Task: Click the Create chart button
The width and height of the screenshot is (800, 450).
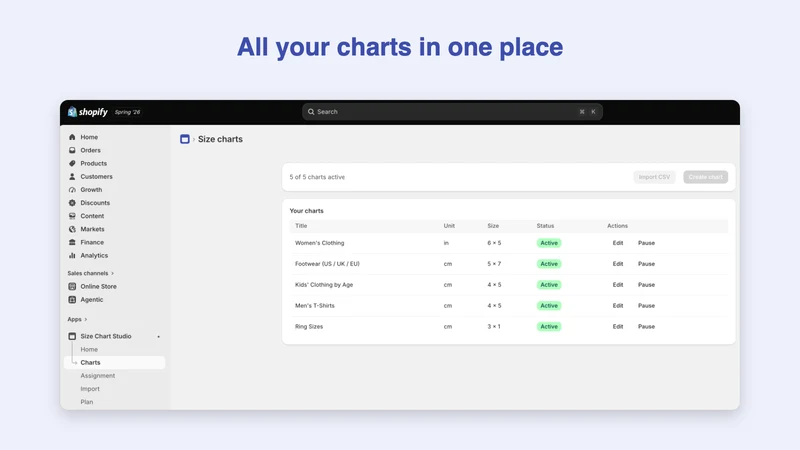Action: coord(706,177)
